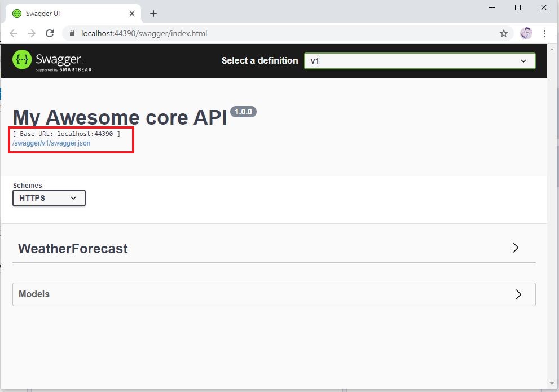Image resolution: width=559 pixels, height=392 pixels.
Task: Reload the page with refresh icon
Action: (50, 33)
